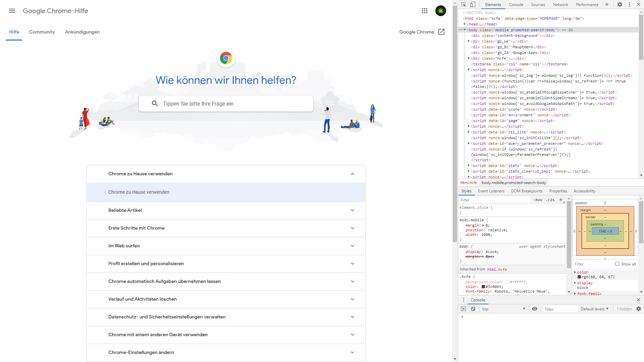
Task: Open the Default levels dropdown
Action: tap(594, 309)
